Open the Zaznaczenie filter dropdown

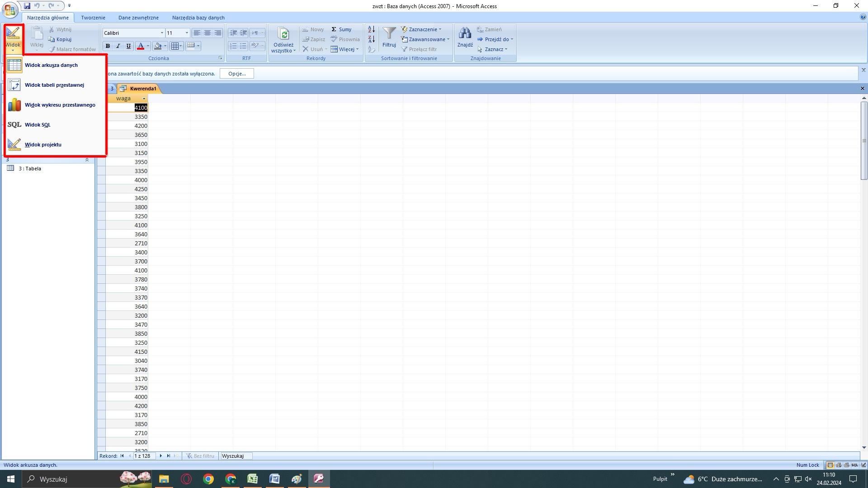coord(421,29)
